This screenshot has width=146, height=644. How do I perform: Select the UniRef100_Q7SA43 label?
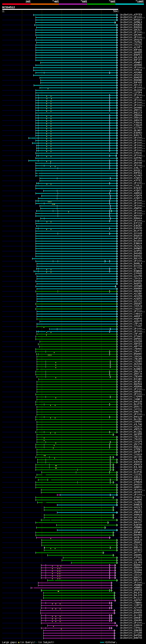(131, 336)
